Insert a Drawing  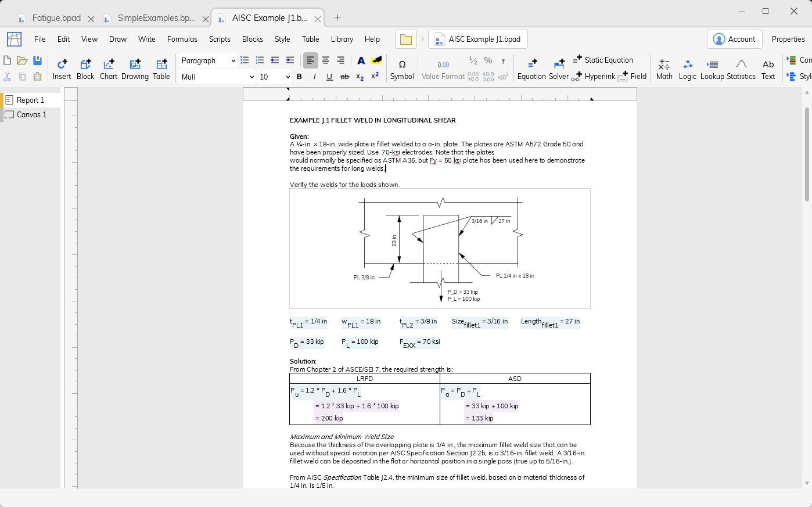pyautogui.click(x=135, y=69)
